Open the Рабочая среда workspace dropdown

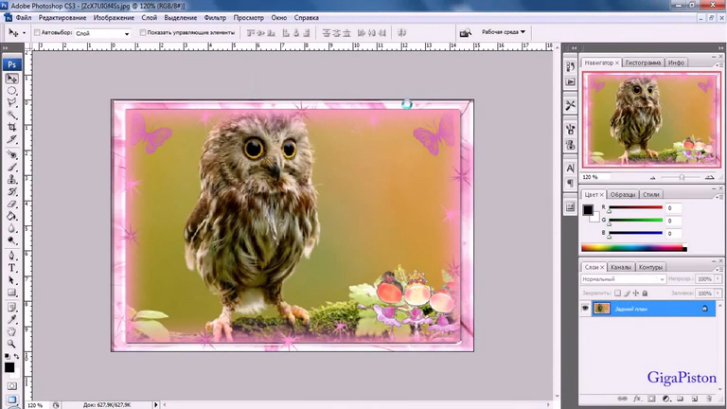tap(504, 32)
